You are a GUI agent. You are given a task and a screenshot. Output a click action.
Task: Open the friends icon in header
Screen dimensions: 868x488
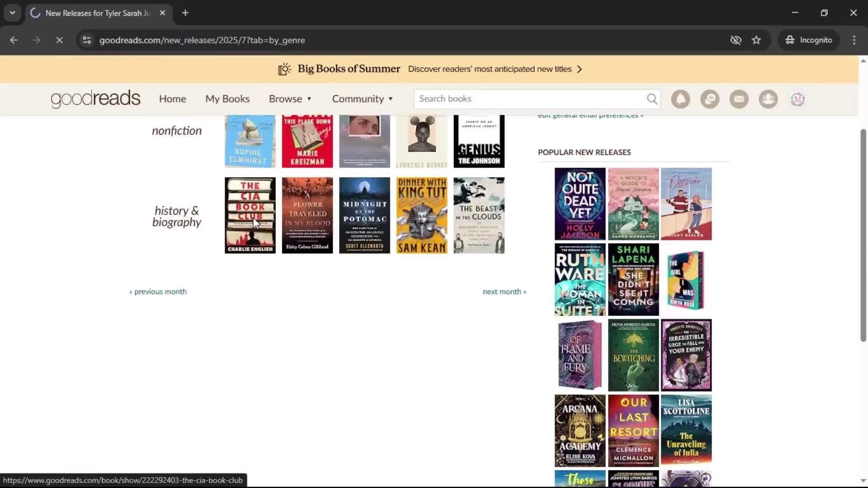coord(768,99)
